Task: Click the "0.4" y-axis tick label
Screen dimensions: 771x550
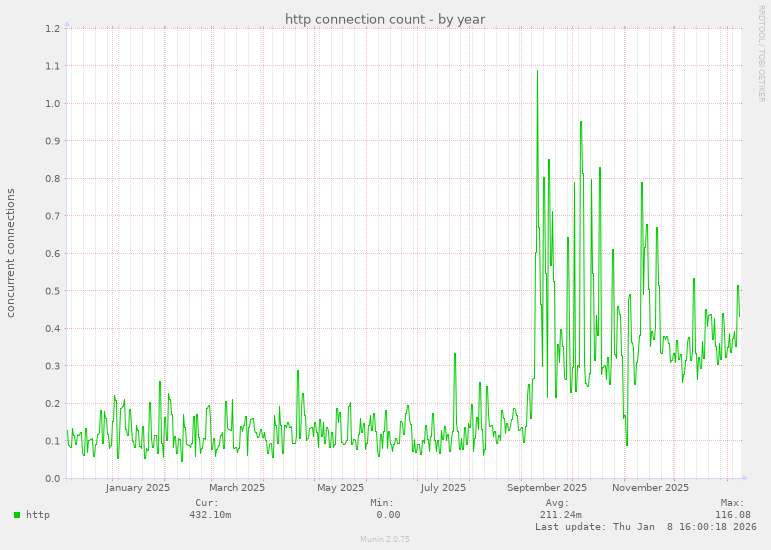Action: (53, 328)
